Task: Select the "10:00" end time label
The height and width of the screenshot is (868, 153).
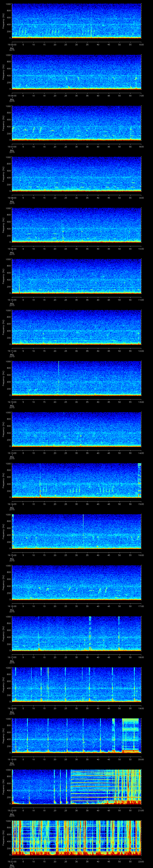Action: coord(141,249)
